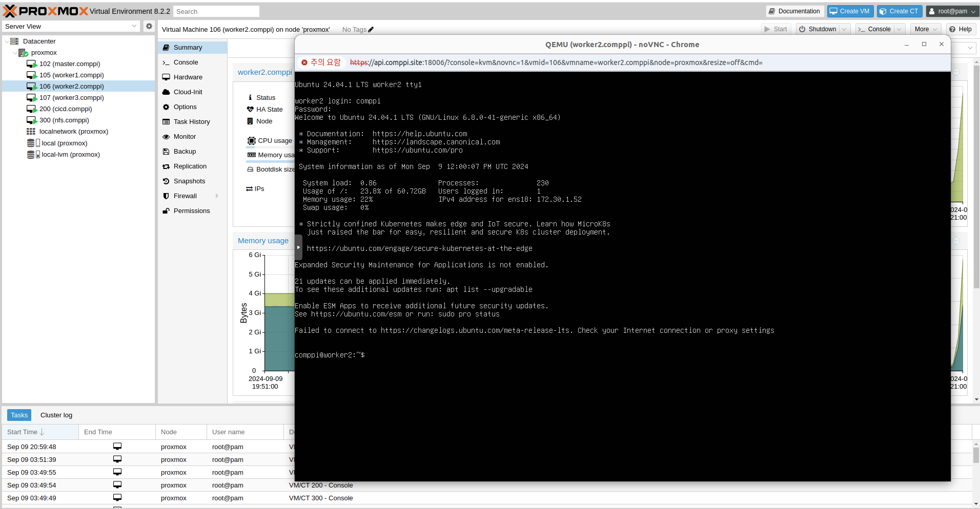
Task: Open Server View settings gear
Action: click(149, 26)
